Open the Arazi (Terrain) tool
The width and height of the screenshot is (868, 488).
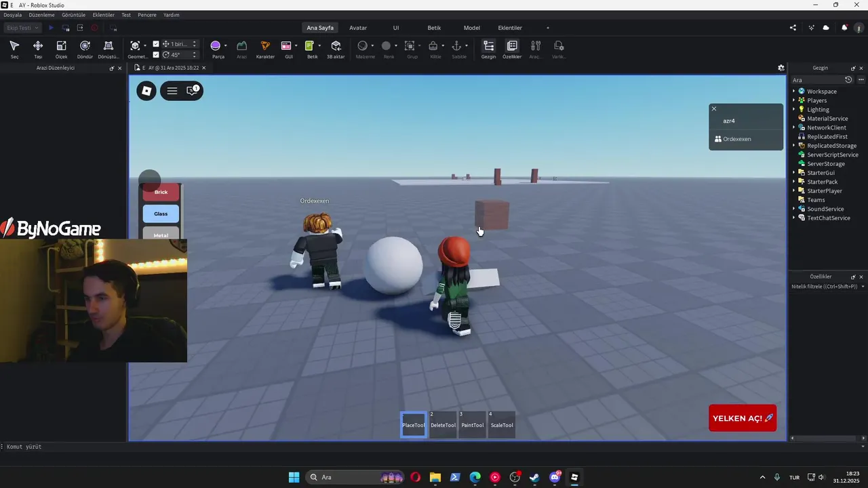point(241,49)
